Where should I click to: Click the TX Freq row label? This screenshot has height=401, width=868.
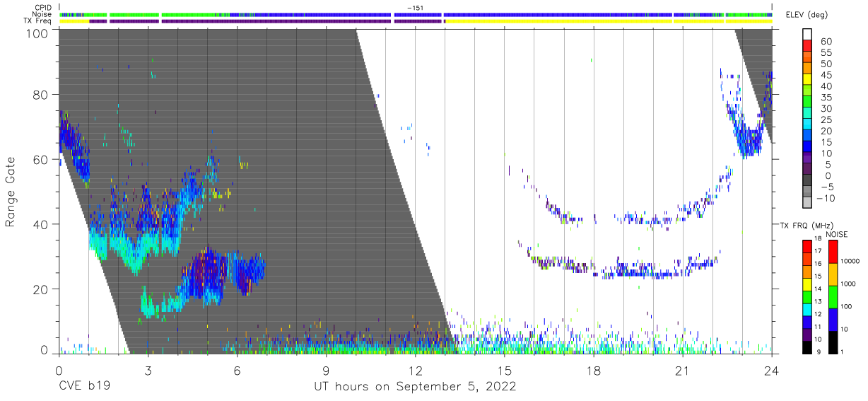[x=37, y=21]
